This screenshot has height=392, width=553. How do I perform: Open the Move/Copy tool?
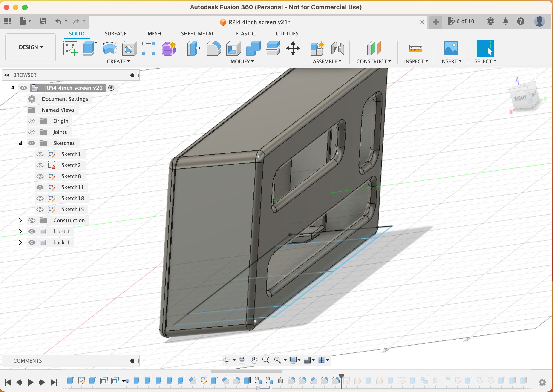click(293, 48)
